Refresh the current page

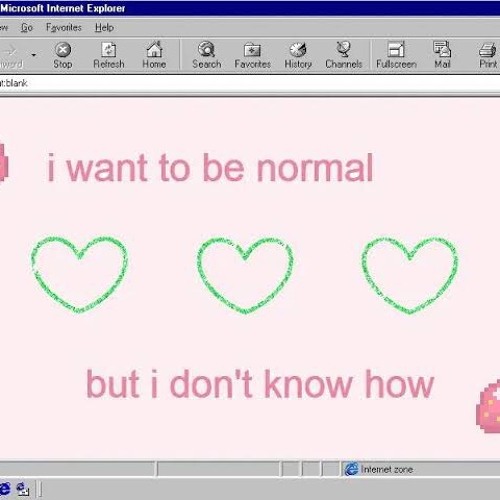coord(109,55)
